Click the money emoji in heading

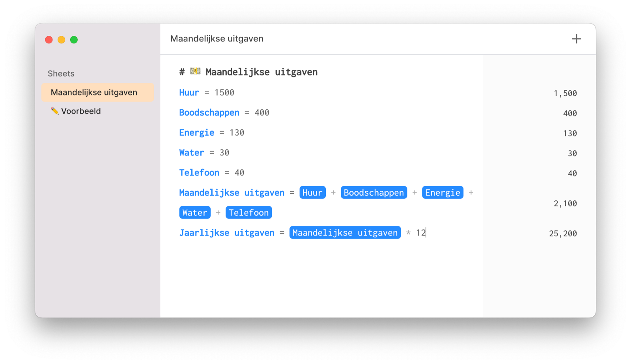click(x=195, y=71)
